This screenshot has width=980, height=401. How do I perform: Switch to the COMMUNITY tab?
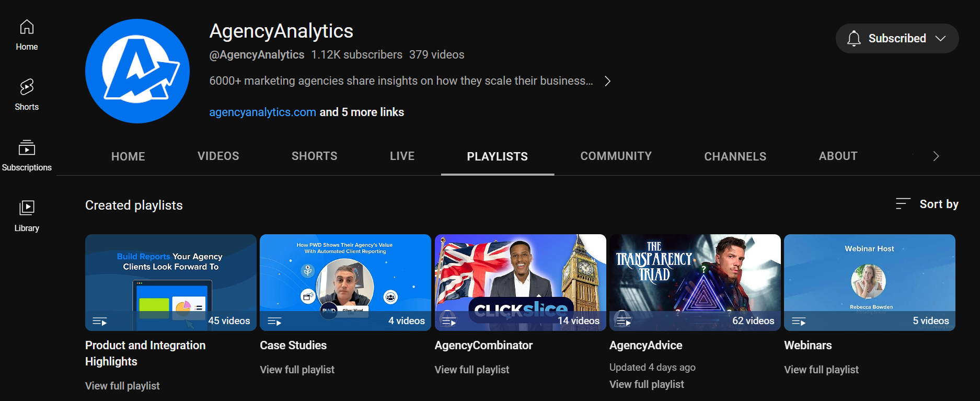[616, 156]
